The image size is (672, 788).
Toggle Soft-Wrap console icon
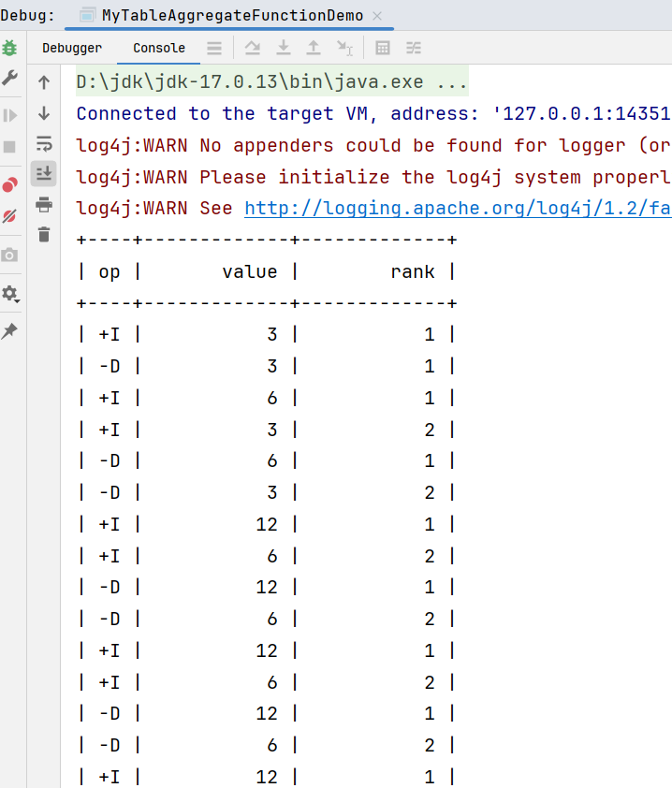click(x=44, y=144)
